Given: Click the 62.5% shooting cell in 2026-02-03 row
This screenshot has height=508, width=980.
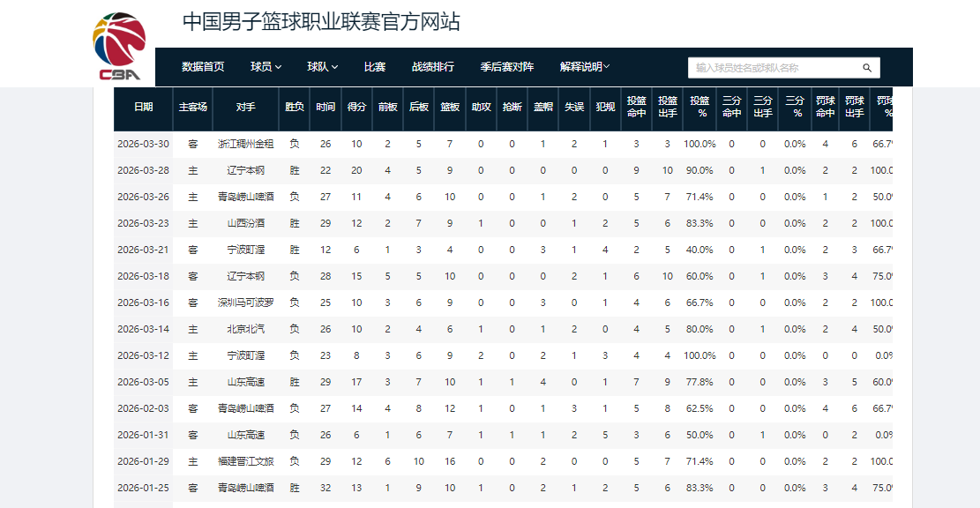Looking at the screenshot, I should [699, 408].
